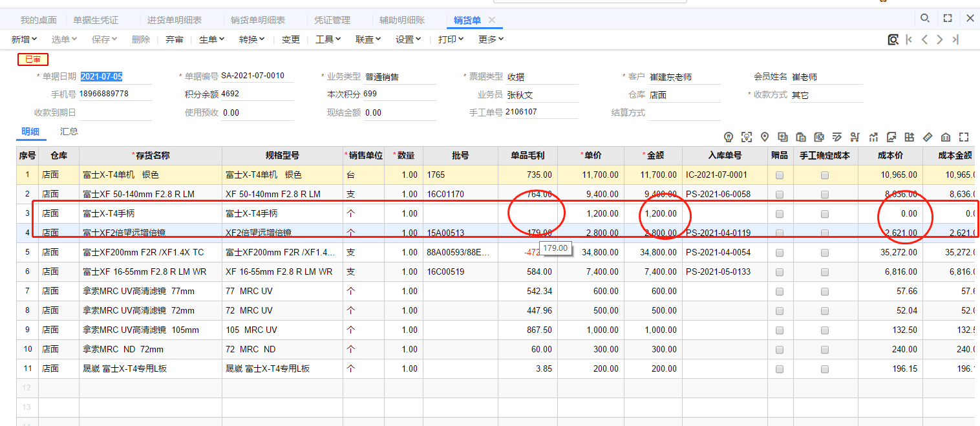The width and height of the screenshot is (980, 426).
Task: Click the line trend chart icon
Action: (891, 137)
